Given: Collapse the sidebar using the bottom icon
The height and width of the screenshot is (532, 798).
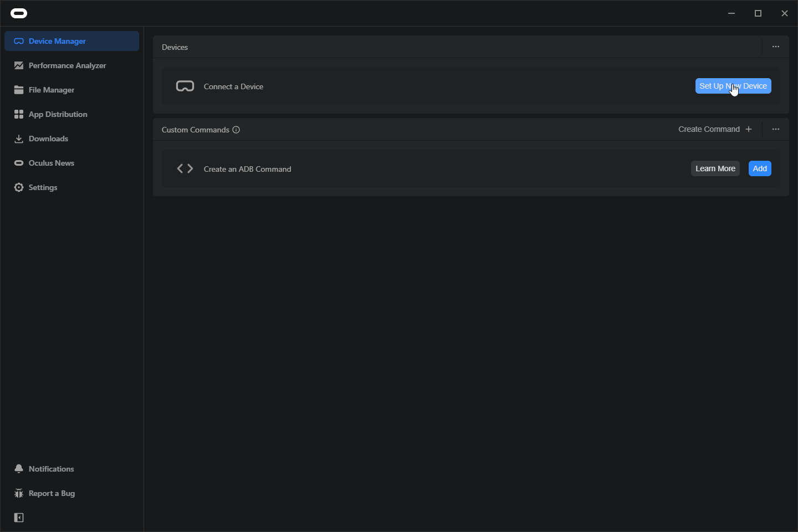Looking at the screenshot, I should pyautogui.click(x=18, y=518).
